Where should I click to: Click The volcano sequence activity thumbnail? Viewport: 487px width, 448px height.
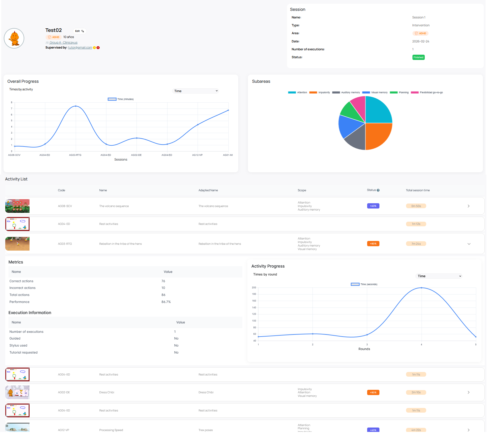pos(18,206)
